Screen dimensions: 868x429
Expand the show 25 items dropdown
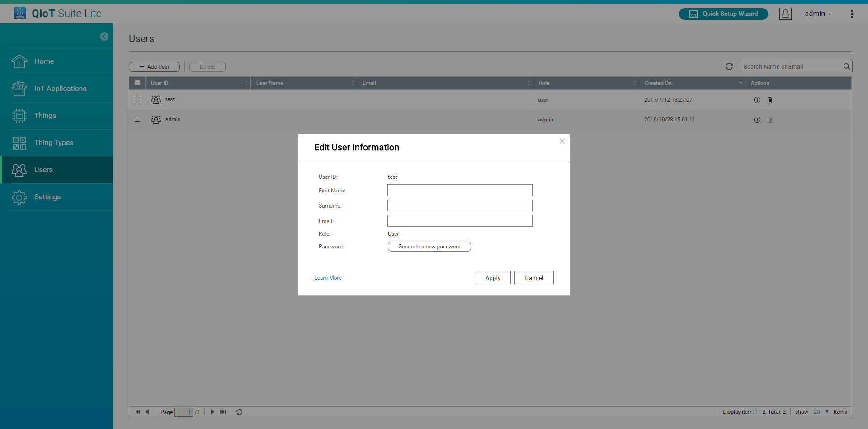827,412
